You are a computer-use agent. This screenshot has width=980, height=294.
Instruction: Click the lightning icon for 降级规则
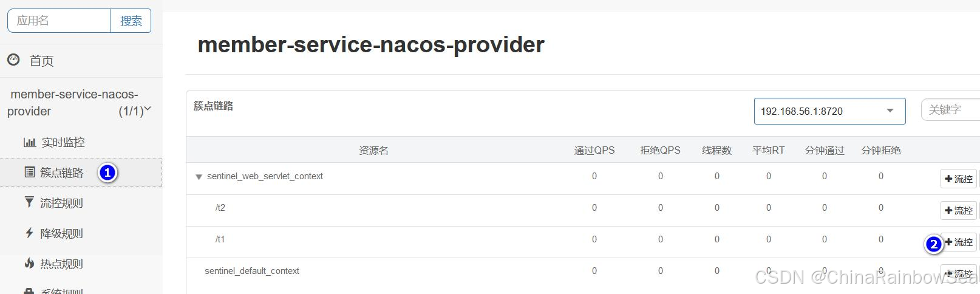[29, 233]
